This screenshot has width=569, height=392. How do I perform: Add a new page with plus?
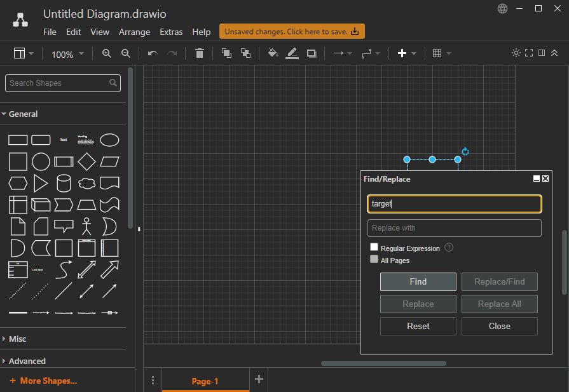(259, 379)
